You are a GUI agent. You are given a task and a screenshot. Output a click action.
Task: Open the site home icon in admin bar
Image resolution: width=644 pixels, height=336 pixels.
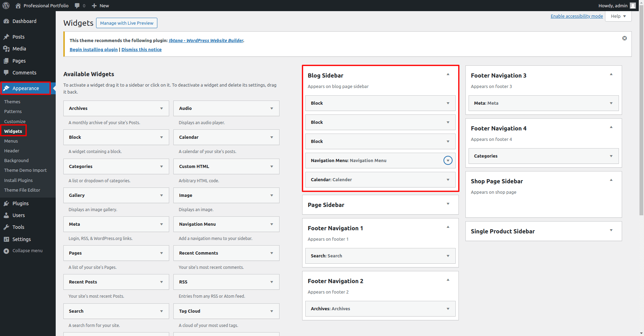pyautogui.click(x=18, y=6)
